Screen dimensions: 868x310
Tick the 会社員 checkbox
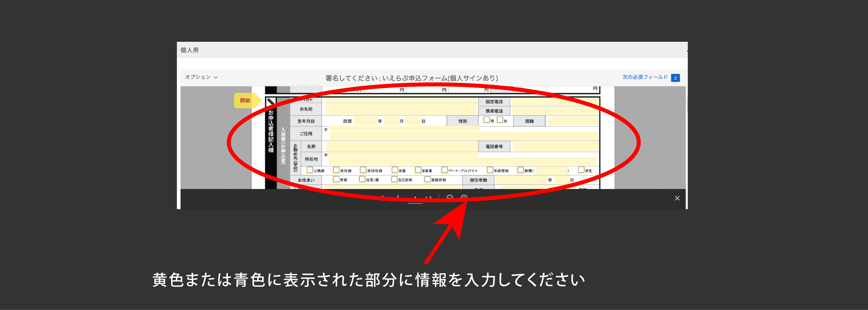[336, 170]
